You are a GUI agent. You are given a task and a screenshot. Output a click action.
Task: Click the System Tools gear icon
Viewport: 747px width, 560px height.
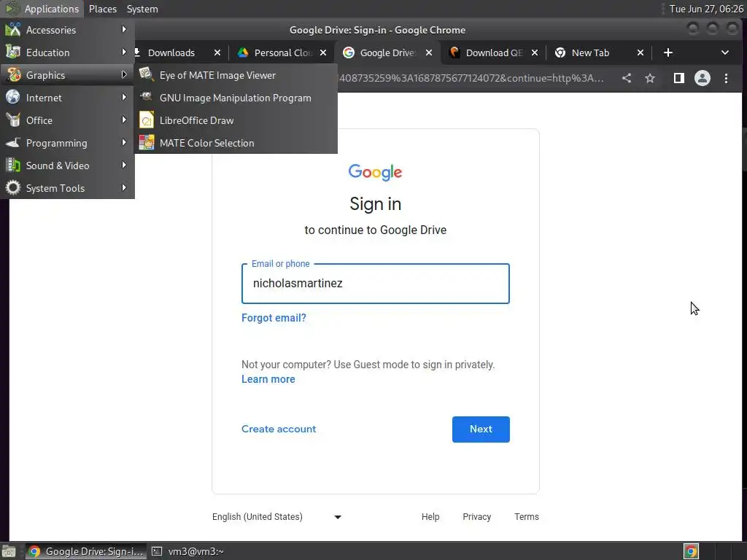(x=13, y=187)
